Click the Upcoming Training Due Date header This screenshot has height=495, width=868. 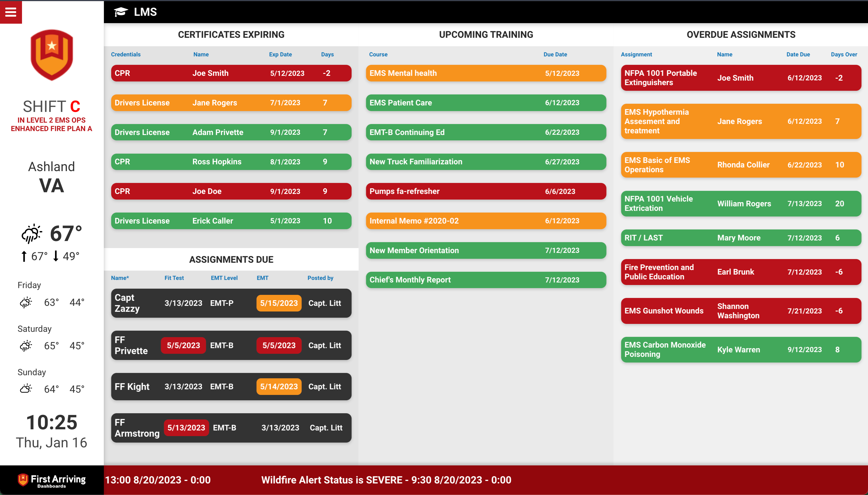pos(555,54)
